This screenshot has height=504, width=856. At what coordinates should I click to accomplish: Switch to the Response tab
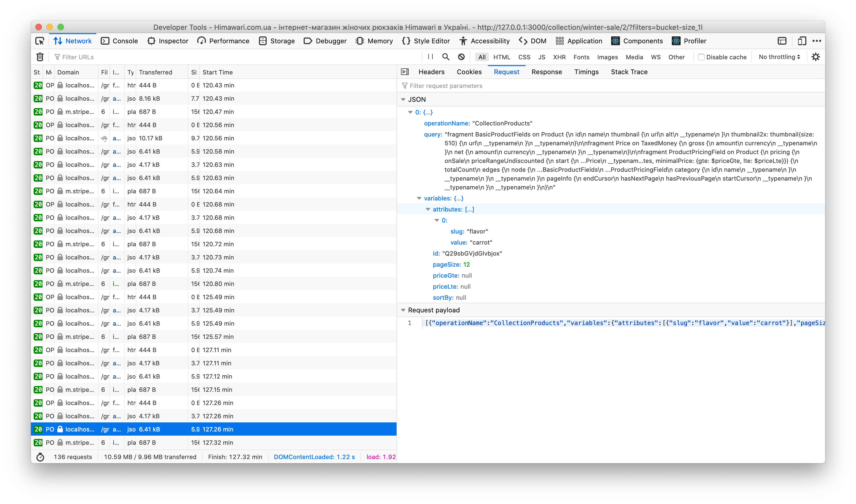[547, 72]
